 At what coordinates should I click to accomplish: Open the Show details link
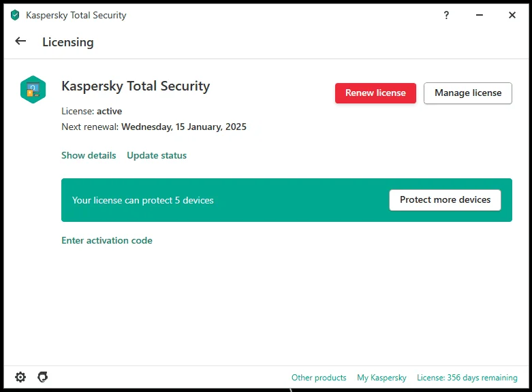(89, 155)
